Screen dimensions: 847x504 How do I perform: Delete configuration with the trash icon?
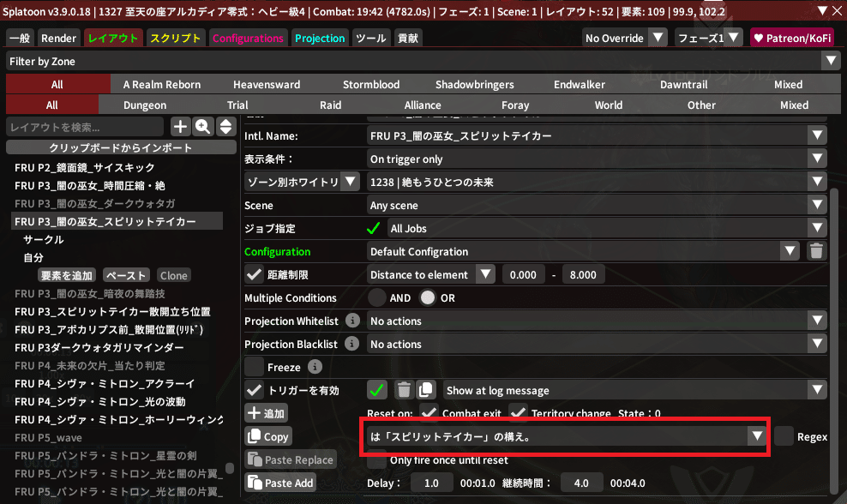pyautogui.click(x=816, y=252)
